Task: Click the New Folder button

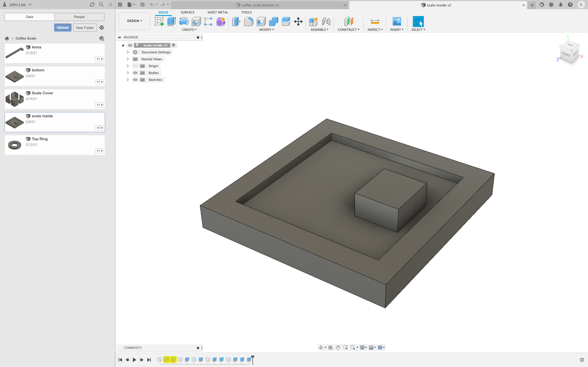Action: [85, 28]
